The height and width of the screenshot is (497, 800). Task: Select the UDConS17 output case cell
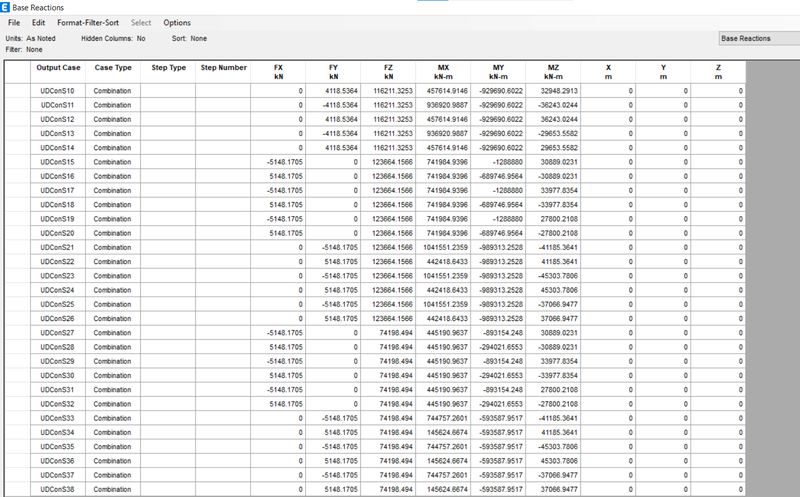click(x=58, y=191)
